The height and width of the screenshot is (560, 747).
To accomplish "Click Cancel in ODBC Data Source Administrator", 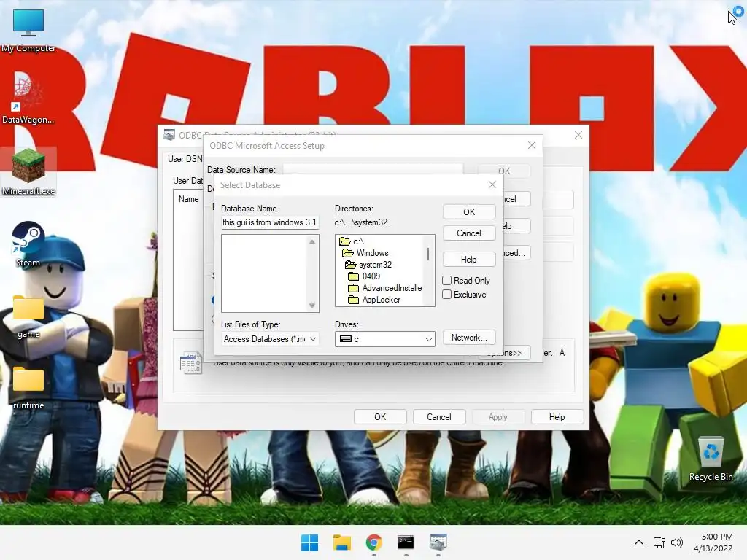I will click(x=438, y=416).
